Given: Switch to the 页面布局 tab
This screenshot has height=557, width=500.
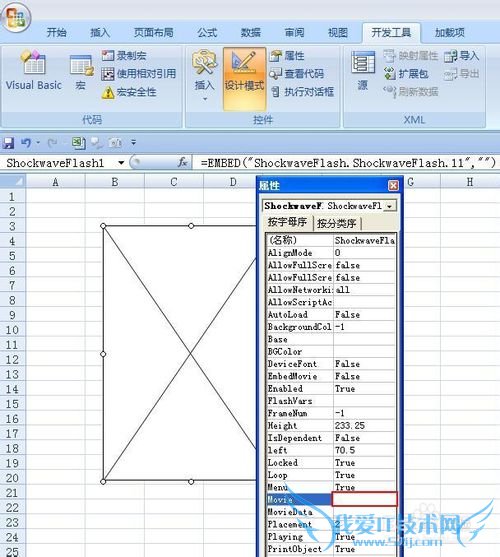Looking at the screenshot, I should pyautogui.click(x=153, y=33).
